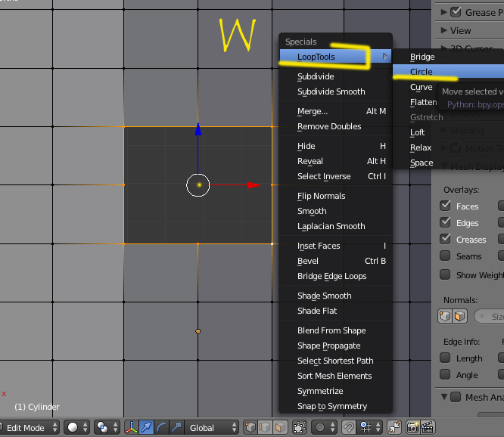Click the Hide menu entry
This screenshot has width=504, height=437.
click(335, 146)
